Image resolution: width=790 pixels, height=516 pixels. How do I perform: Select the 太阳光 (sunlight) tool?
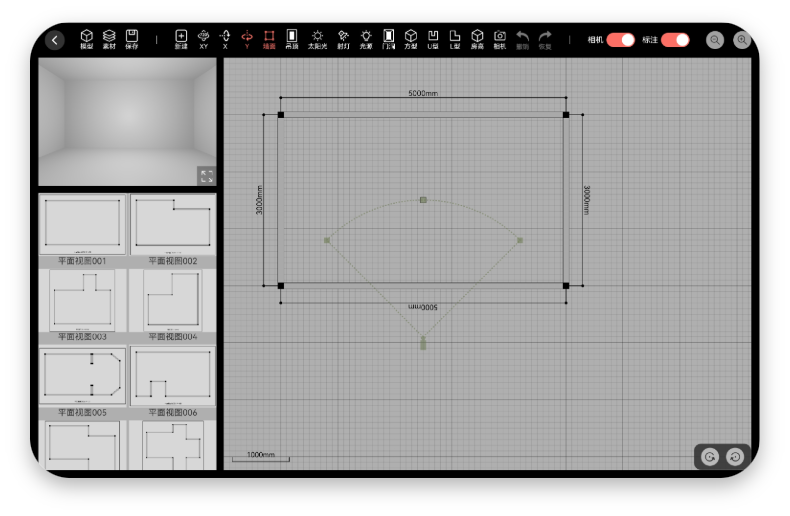click(317, 39)
